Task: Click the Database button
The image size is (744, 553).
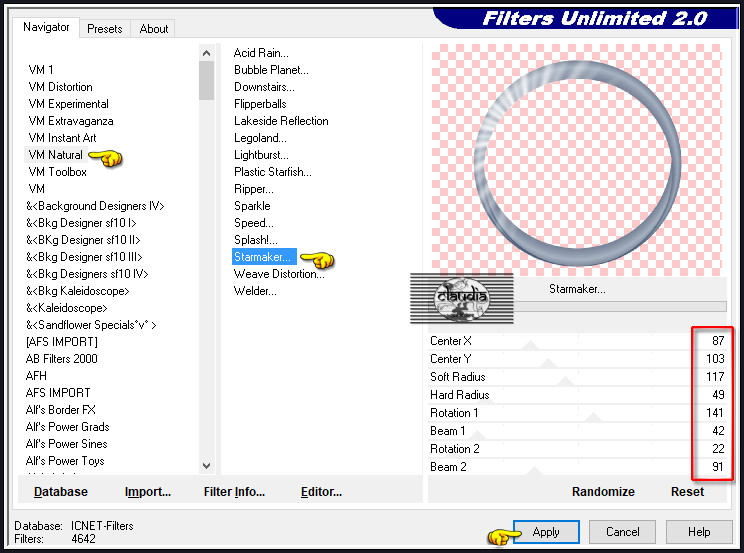Action: [61, 492]
